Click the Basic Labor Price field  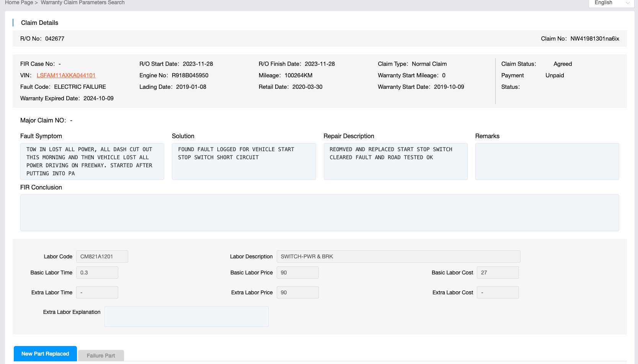pos(297,273)
